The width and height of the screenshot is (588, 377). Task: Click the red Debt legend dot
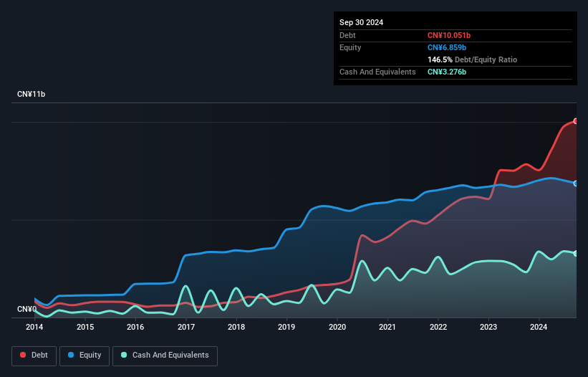(23, 355)
